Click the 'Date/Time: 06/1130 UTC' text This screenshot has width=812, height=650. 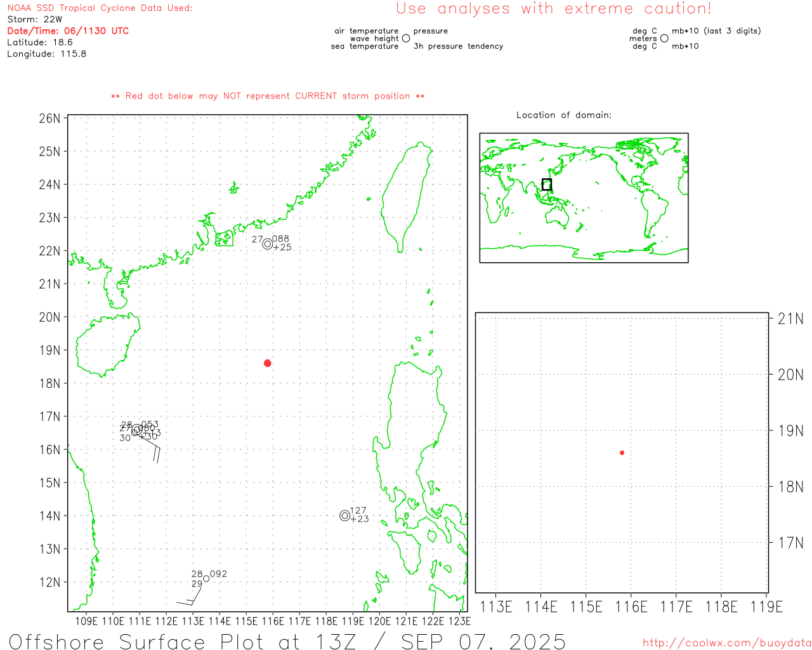[68, 30]
